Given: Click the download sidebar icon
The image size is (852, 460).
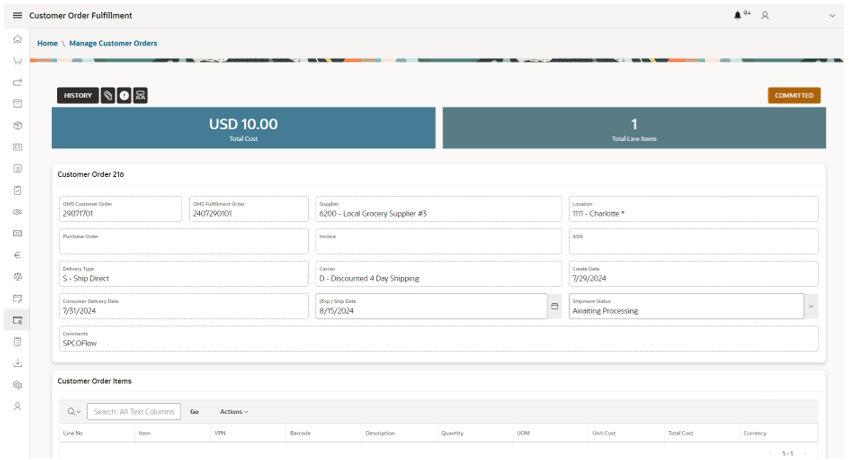Looking at the screenshot, I should click(x=17, y=363).
